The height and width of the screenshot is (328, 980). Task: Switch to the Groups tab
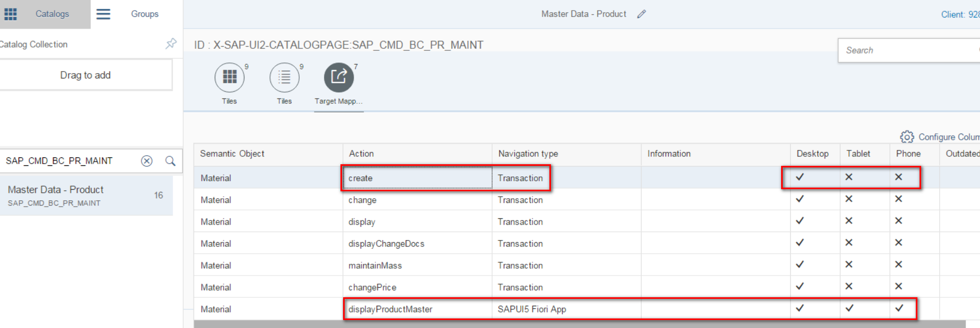145,14
